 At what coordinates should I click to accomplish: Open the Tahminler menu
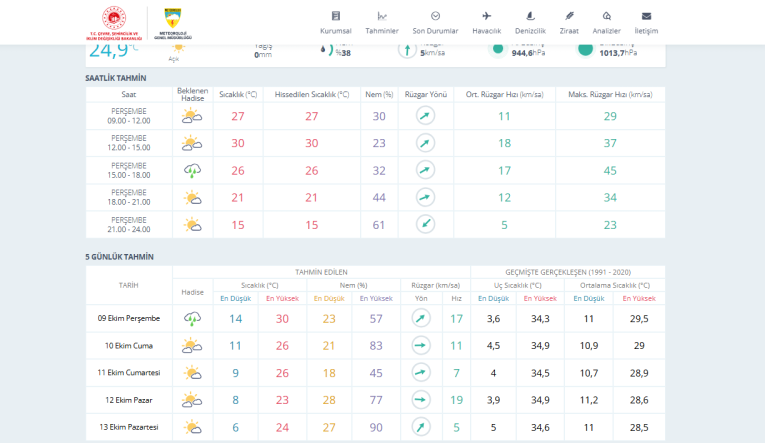pyautogui.click(x=382, y=22)
